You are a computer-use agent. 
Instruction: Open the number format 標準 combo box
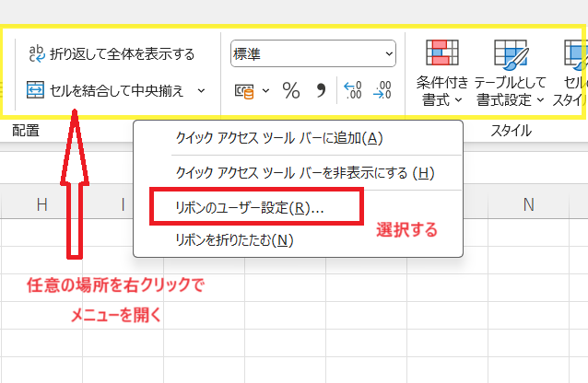(x=313, y=53)
